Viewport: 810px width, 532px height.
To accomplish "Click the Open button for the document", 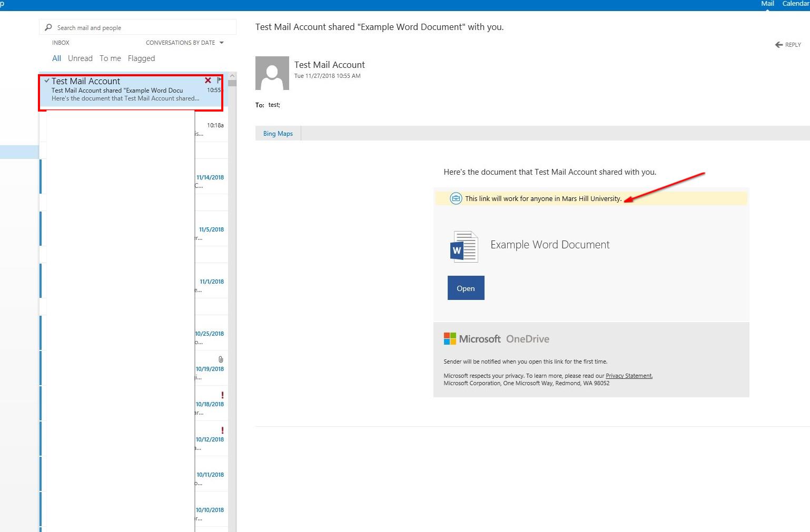I will point(466,288).
